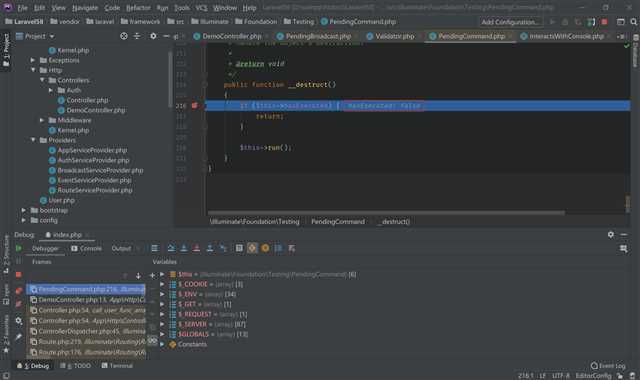Screen dimensions: 640x380
Task: Click the Add watch plus icon
Action: 152,275
